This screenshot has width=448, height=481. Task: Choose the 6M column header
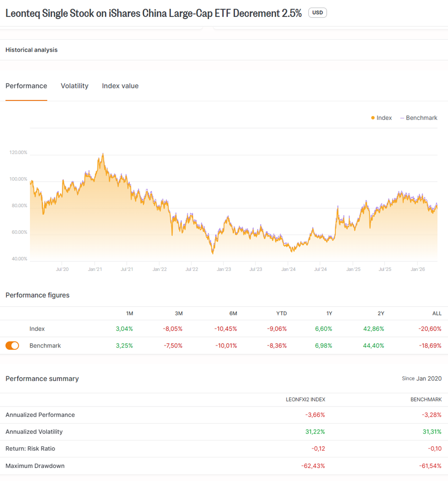tap(233, 313)
